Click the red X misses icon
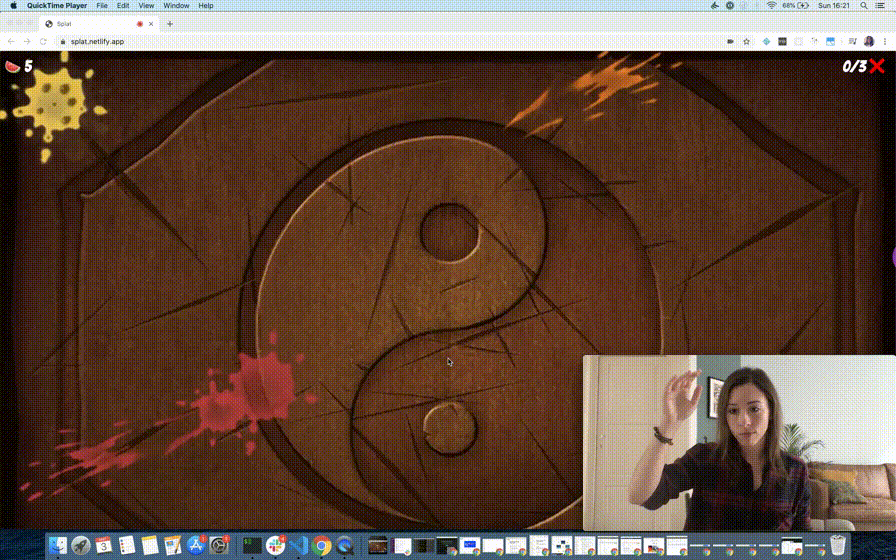This screenshot has width=896, height=560. [877, 66]
